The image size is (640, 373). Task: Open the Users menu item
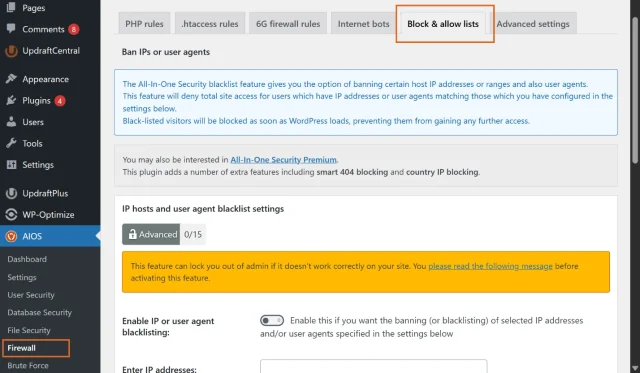point(33,122)
